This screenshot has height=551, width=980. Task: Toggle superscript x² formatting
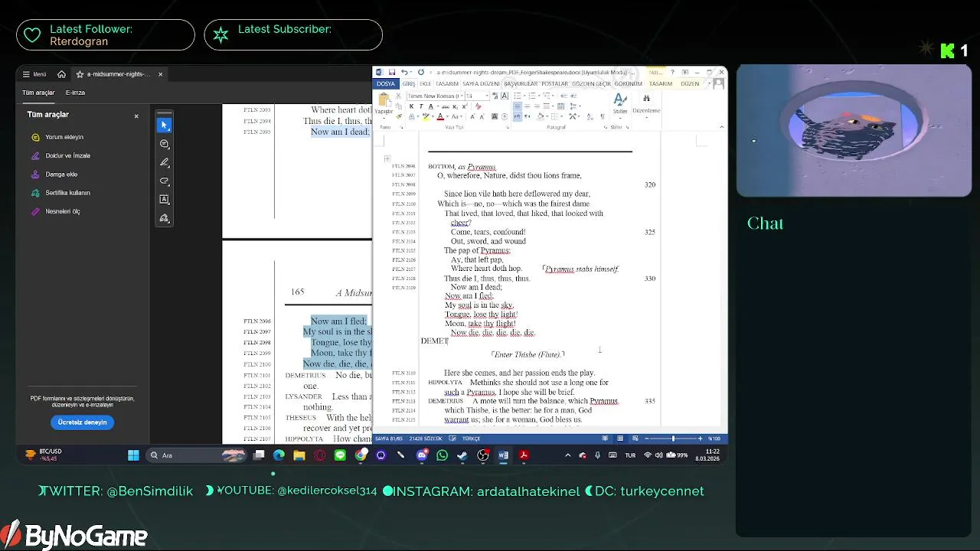tap(465, 106)
